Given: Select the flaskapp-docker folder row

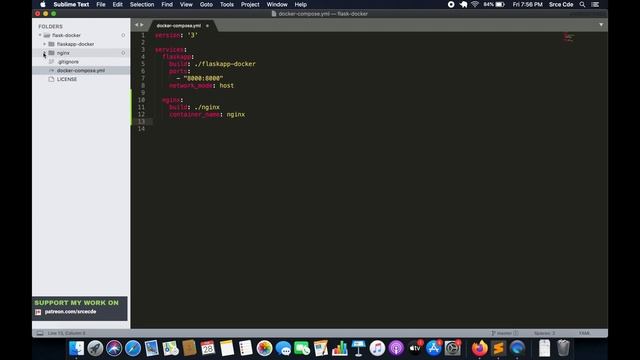Looking at the screenshot, I should 81,44.
